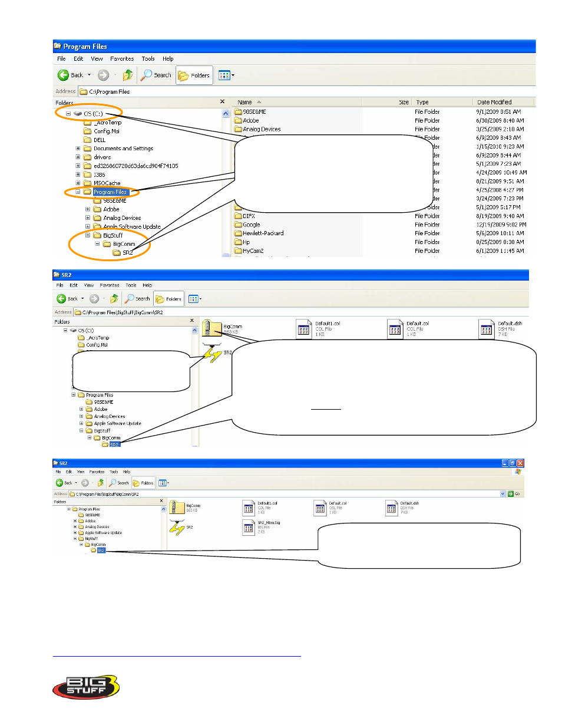Expand Documents and Settings tree node

[78, 149]
